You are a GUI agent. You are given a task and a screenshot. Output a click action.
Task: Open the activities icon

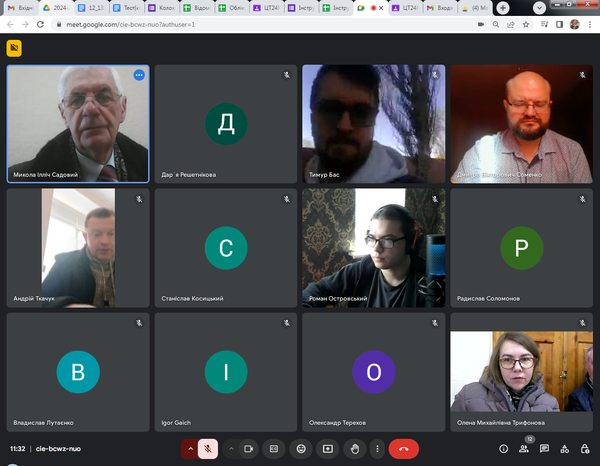coord(563,449)
